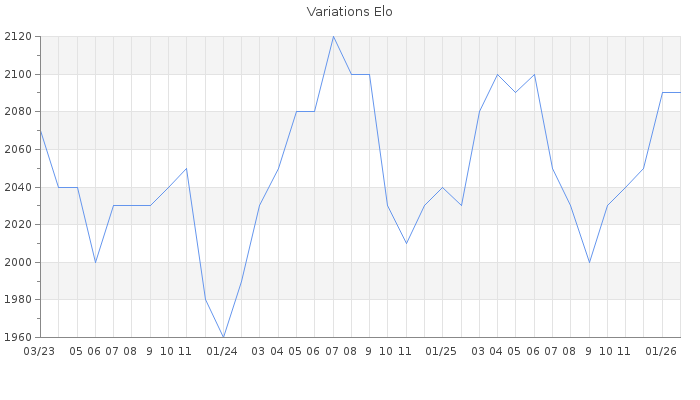Click the 2120 peak point on the line
Image resolution: width=700 pixels, height=400 pixels.
point(333,37)
